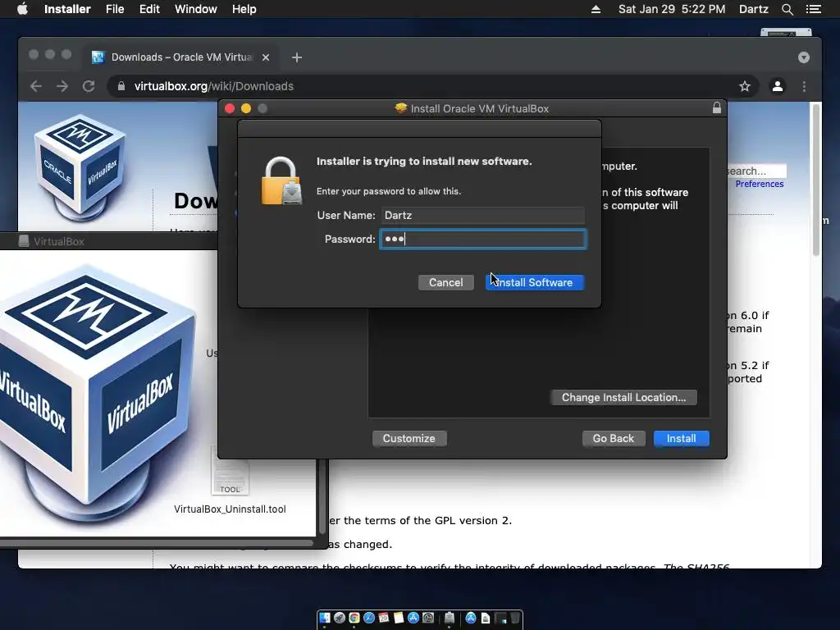Click the Installer app icon in Dock
Viewport: 840px width, 630px height.
[x=450, y=618]
